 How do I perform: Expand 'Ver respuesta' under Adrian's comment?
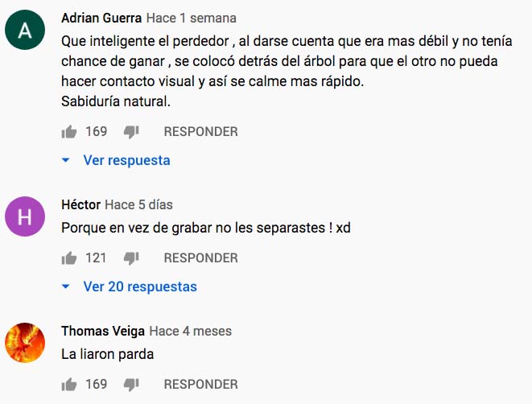[x=126, y=160]
